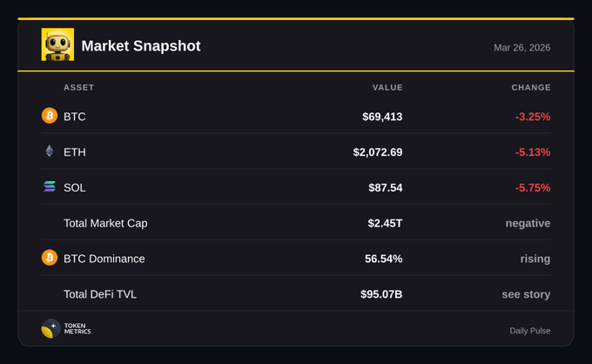Click the Bitcoin icon beside BTC
The width and height of the screenshot is (592, 364).
pyautogui.click(x=50, y=116)
